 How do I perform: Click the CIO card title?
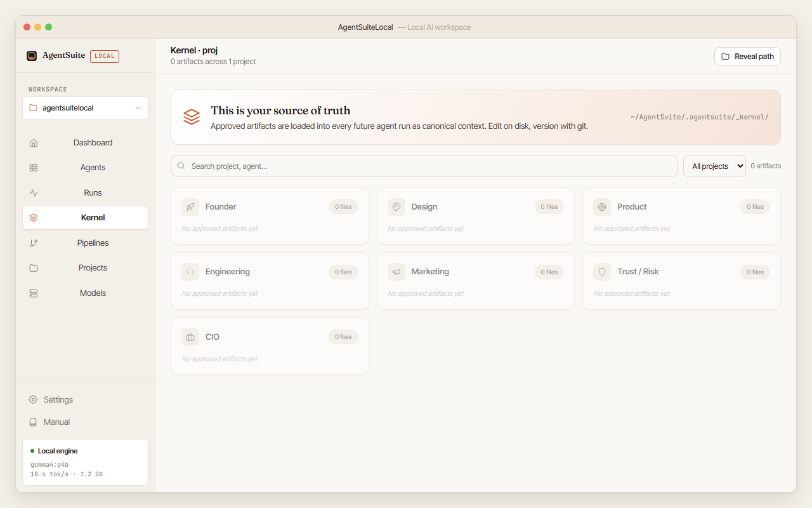[213, 337]
